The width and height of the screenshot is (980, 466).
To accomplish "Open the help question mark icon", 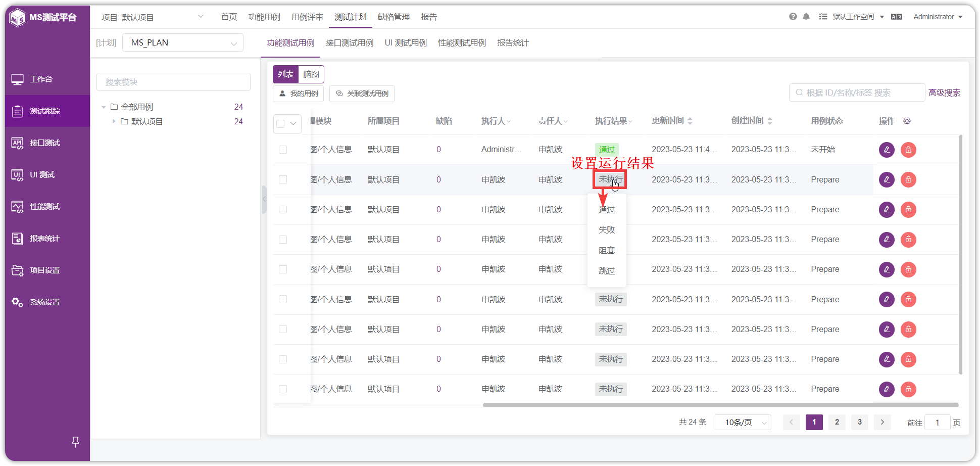I will tap(793, 17).
